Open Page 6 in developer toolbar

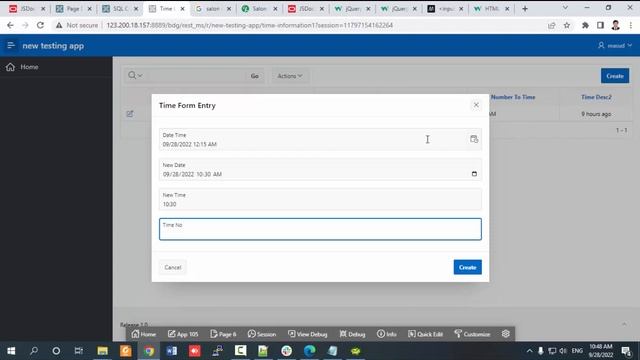click(223, 334)
